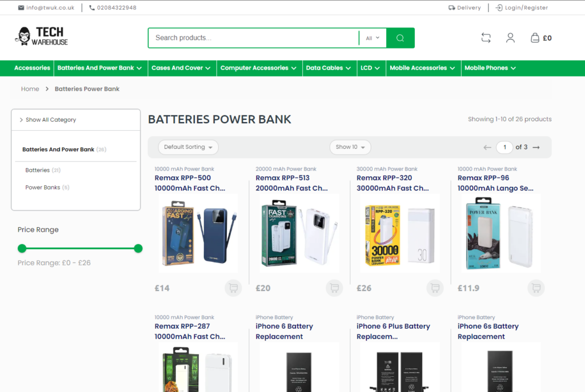Click the delivery truck icon

451,7
